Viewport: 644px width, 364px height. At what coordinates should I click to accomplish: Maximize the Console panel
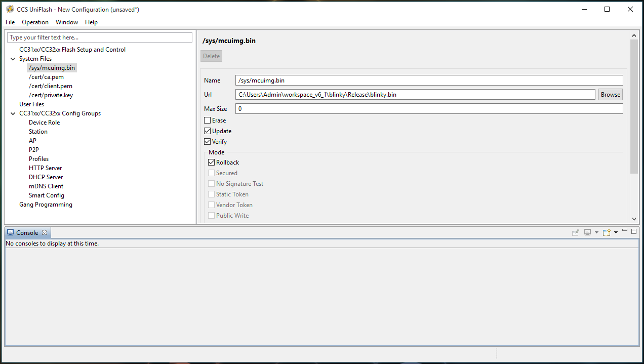(x=634, y=231)
